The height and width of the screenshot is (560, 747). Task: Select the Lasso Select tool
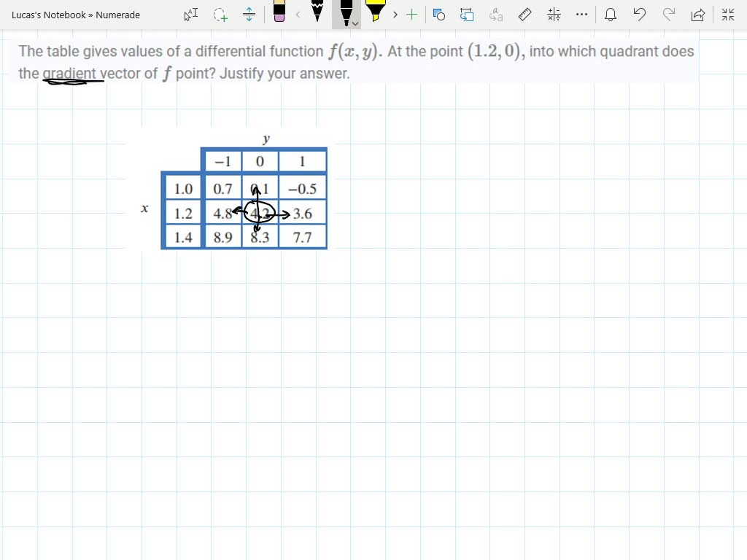[220, 15]
